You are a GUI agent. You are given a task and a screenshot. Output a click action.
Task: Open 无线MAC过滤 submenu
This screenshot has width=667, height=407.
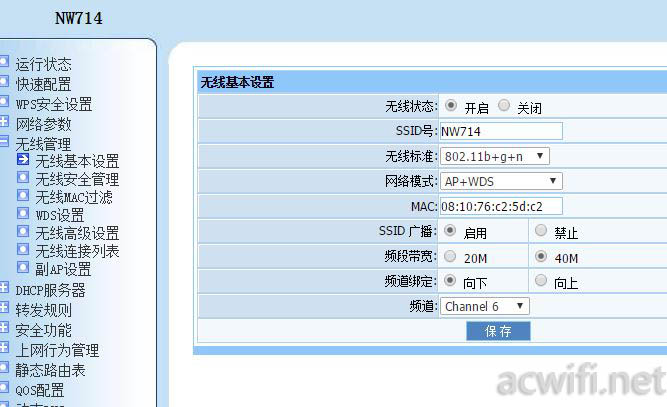point(74,197)
